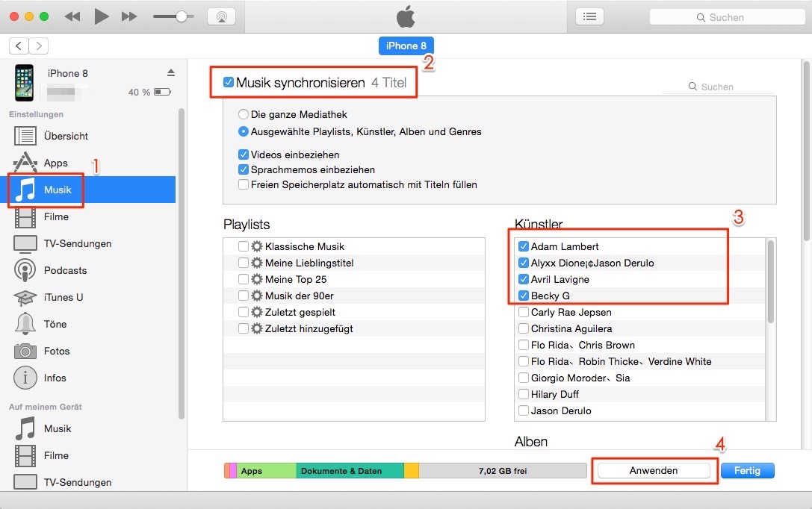Start playback with the play button
812x509 pixels.
tap(102, 16)
